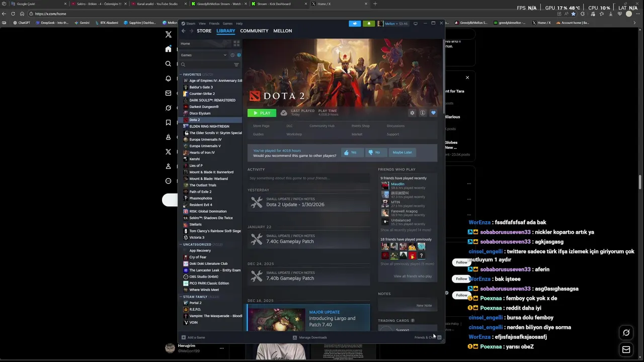This screenshot has width=644, height=362.
Task: Click the Steam Big Picture mode icon
Action: pyautogui.click(x=416, y=24)
